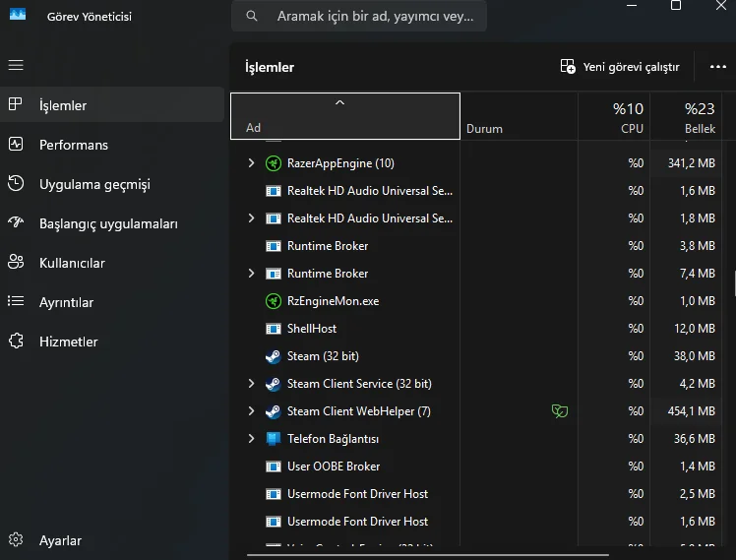Click the Telefon Bağlantısı app icon
Image resolution: width=736 pixels, height=560 pixels.
274,439
